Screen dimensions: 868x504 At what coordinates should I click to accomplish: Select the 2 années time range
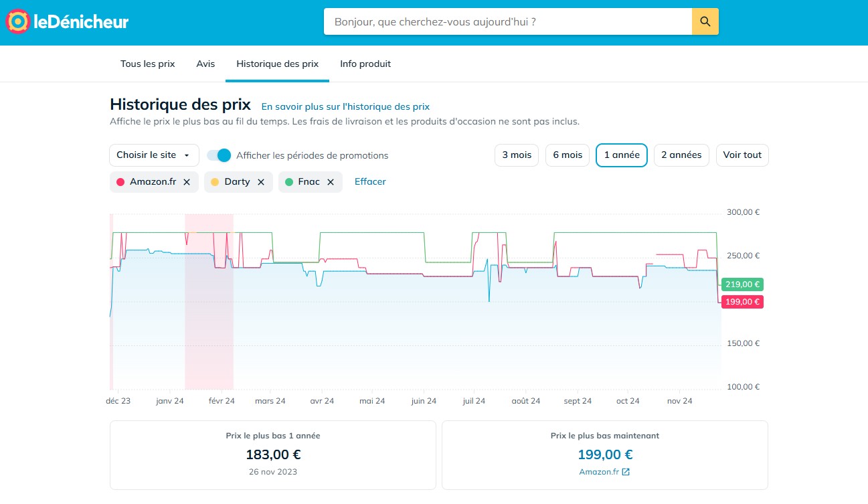(x=681, y=155)
